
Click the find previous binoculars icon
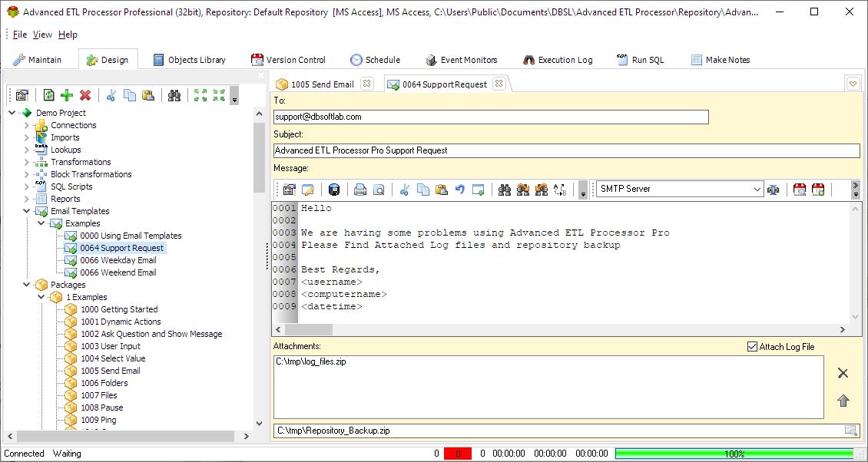[x=542, y=190]
